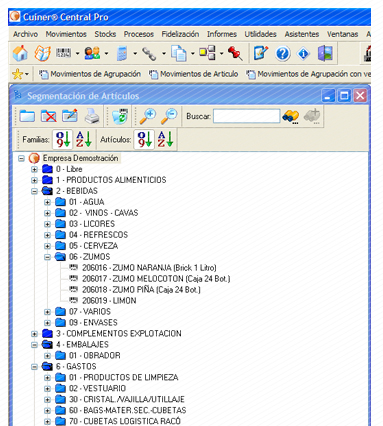Open the users people icon
Screen dimensions: 383x426
[92, 53]
